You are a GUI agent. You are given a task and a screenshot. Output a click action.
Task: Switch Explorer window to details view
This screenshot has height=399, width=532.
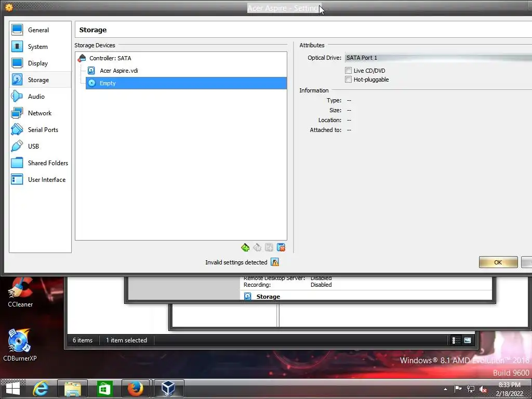[x=456, y=340]
